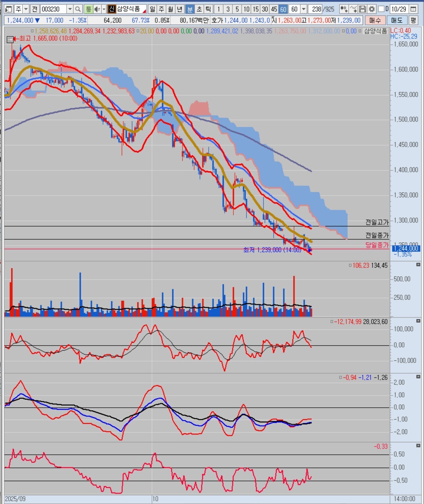Open stock search with magnifier icon
424x504 pixels.
pyautogui.click(x=78, y=9)
